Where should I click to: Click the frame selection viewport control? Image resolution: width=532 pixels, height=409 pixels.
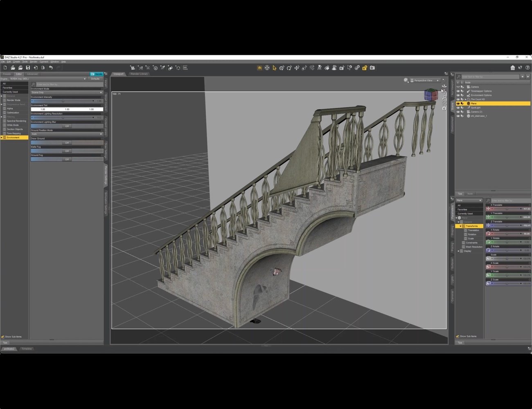tap(444, 103)
